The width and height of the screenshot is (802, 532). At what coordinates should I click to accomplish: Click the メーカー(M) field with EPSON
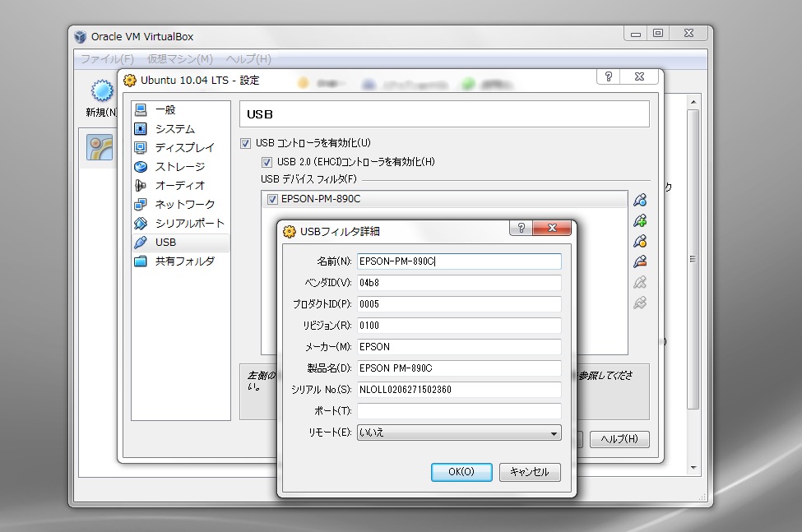[459, 347]
